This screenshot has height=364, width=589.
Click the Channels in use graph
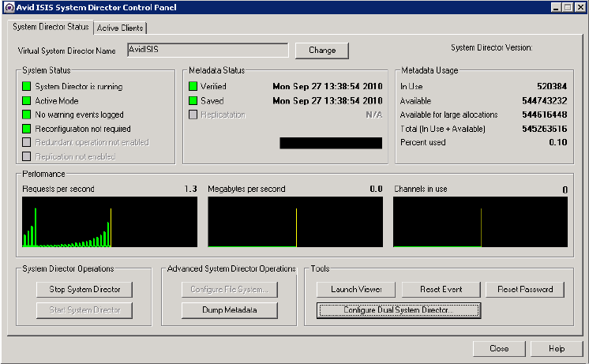point(481,222)
